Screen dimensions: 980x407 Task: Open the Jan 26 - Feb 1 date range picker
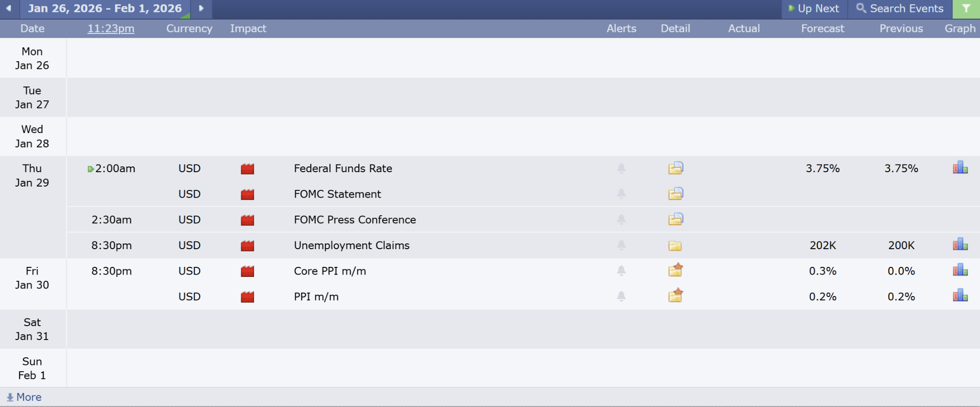click(x=105, y=9)
